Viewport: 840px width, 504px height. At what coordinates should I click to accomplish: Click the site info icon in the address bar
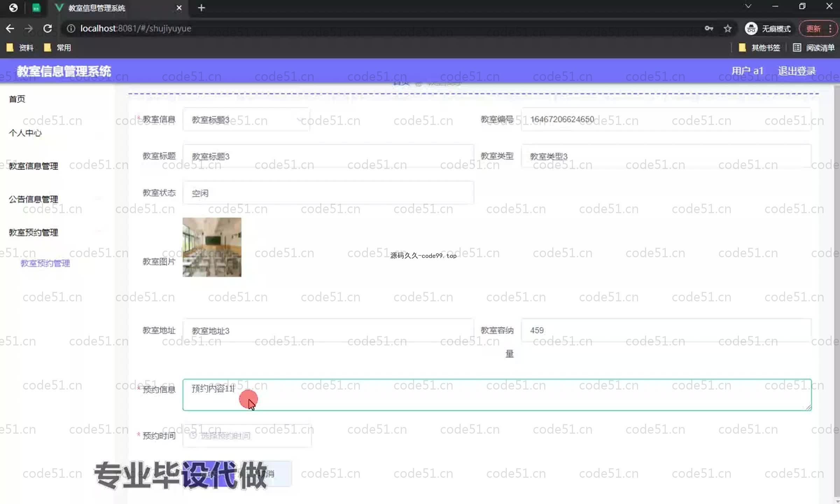click(71, 28)
